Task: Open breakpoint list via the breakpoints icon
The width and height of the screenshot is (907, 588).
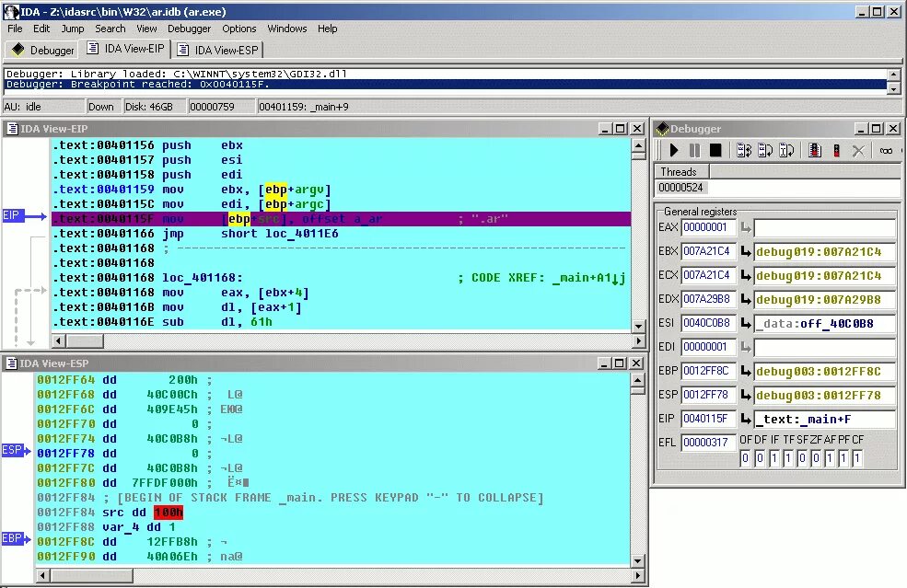Action: click(x=816, y=150)
